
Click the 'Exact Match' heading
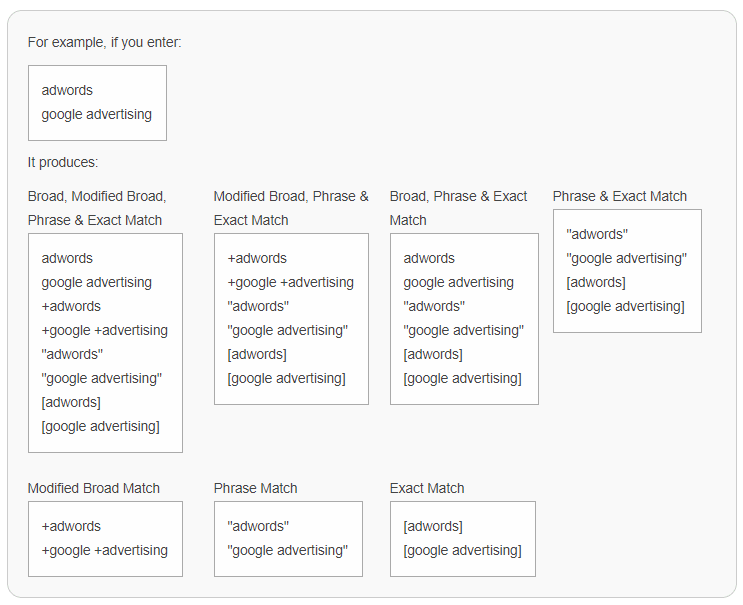click(x=427, y=488)
